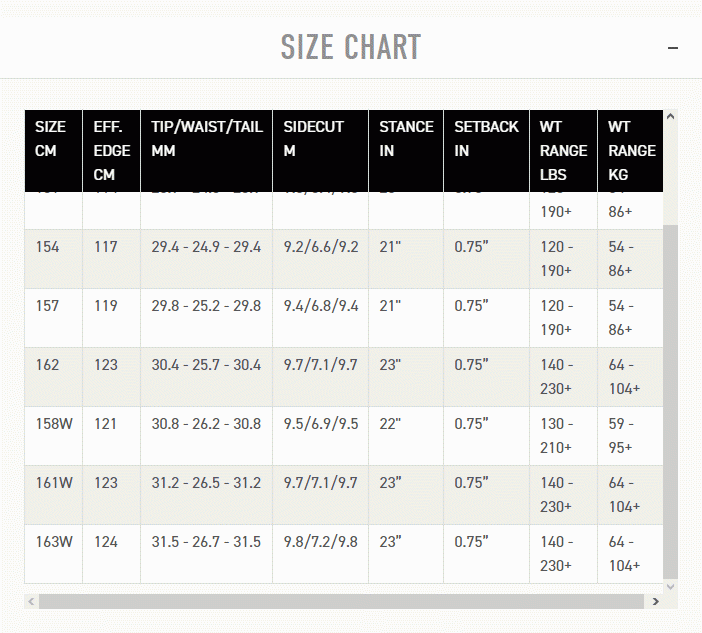Click the horizontal scrollbar right arrow
Screen dimensions: 702x633
pyautogui.click(x=655, y=601)
